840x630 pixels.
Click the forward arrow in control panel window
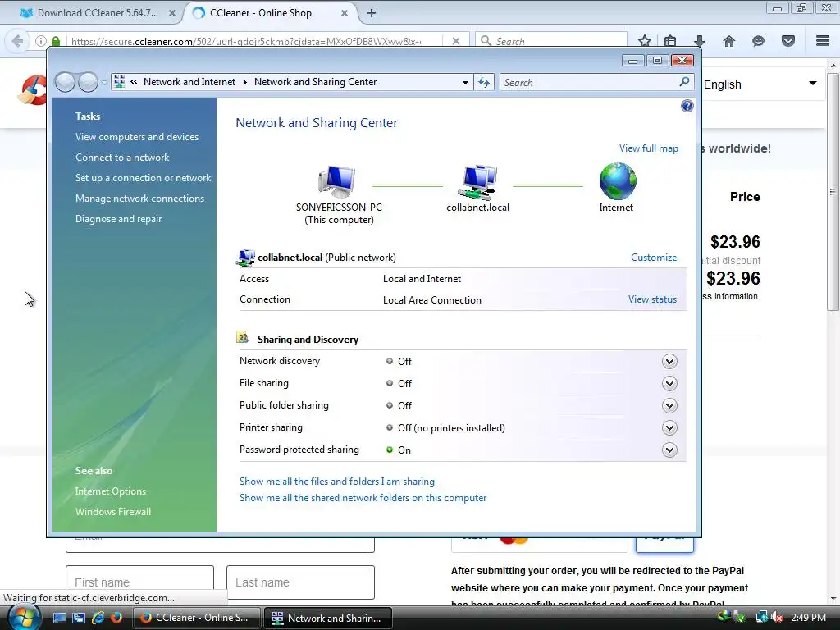[88, 82]
